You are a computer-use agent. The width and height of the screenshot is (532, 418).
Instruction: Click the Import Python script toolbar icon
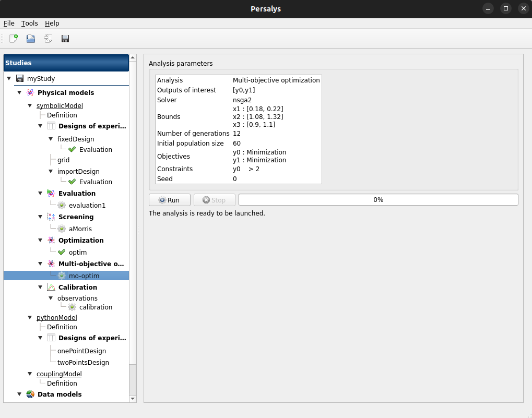click(x=48, y=39)
